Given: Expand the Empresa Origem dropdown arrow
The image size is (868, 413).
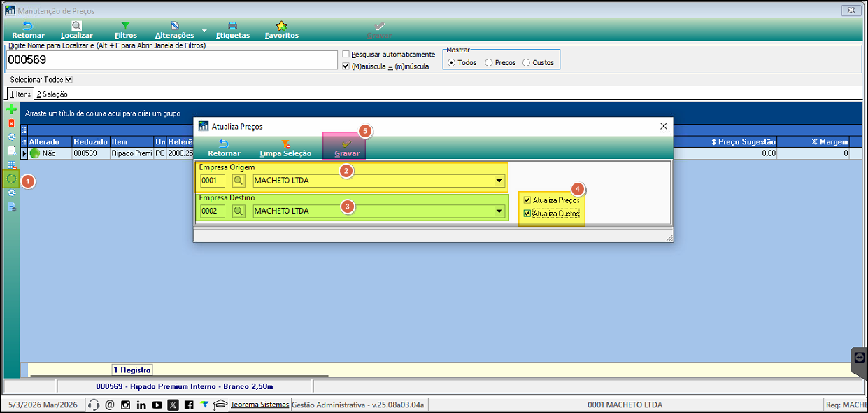Looking at the screenshot, I should 499,181.
